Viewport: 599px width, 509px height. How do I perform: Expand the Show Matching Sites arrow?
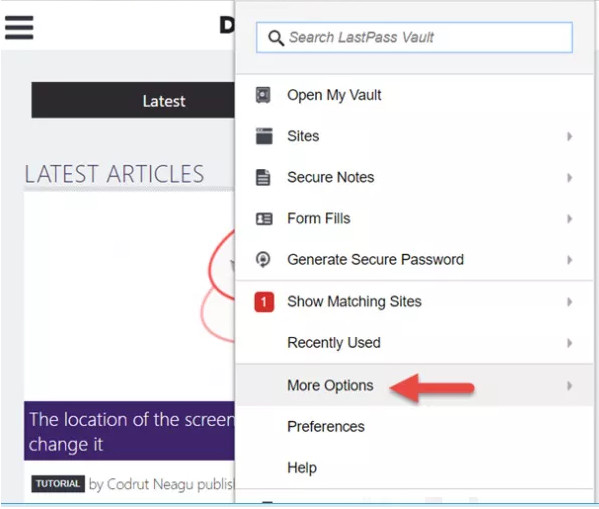tap(570, 302)
